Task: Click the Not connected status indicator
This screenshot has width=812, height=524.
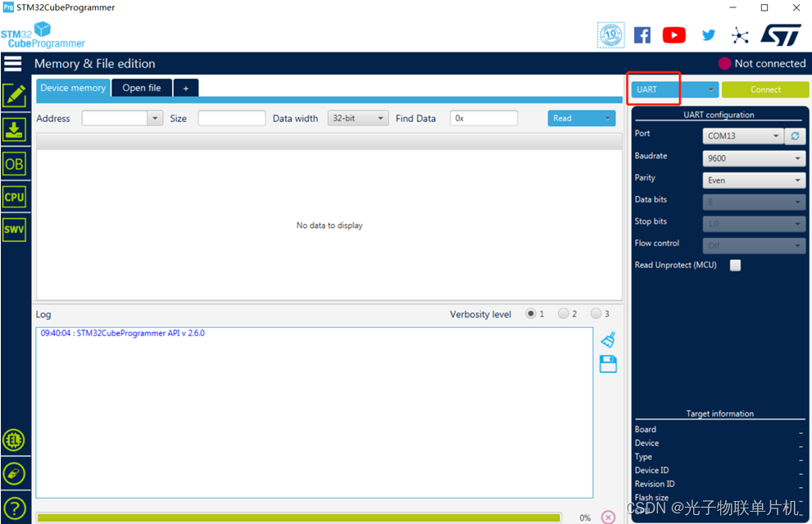Action: click(x=762, y=63)
